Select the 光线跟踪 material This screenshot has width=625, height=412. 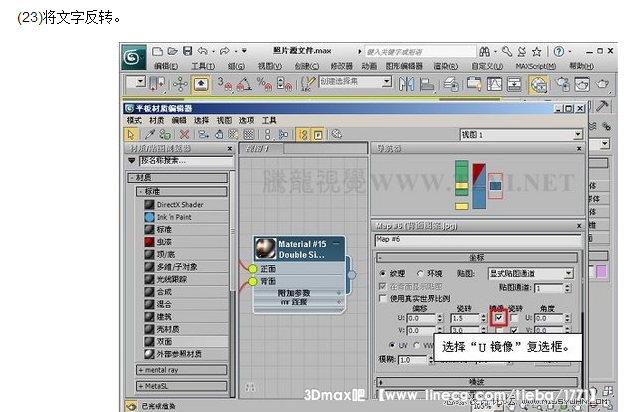click(x=186, y=279)
